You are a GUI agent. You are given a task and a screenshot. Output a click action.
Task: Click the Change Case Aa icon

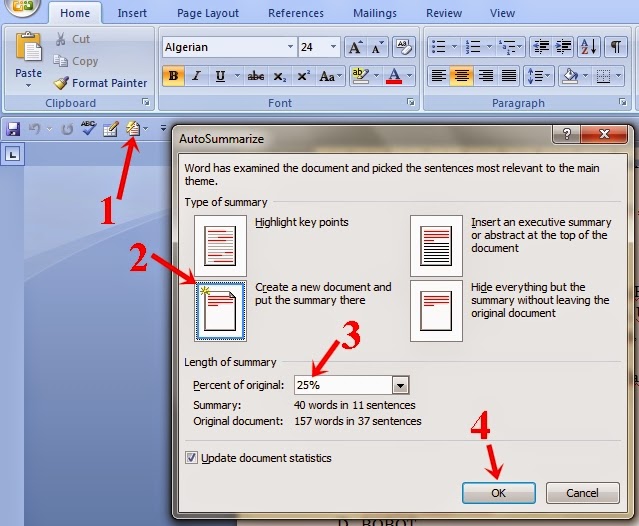(x=330, y=76)
